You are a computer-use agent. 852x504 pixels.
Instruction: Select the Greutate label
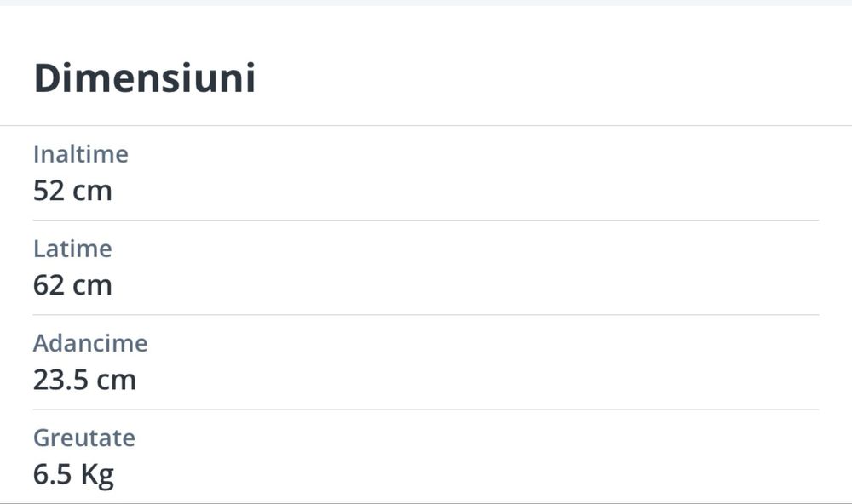pos(84,438)
